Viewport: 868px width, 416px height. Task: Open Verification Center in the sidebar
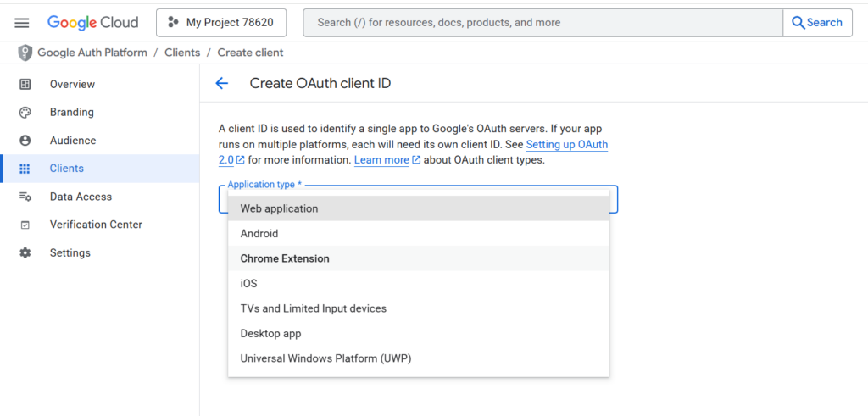(100, 225)
